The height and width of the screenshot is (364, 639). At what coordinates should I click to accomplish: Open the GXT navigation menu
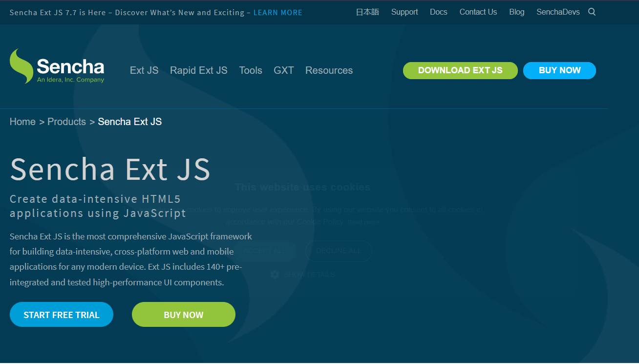pos(284,70)
